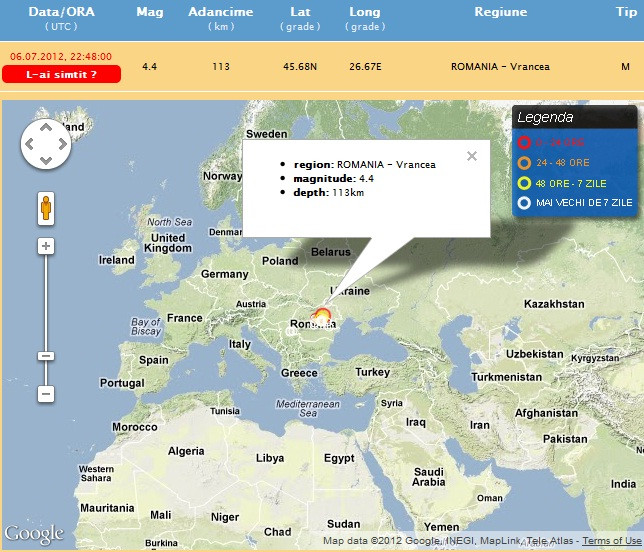The height and width of the screenshot is (552, 644).
Task: Close the Vrancea earthquake info popup
Action: 472,155
